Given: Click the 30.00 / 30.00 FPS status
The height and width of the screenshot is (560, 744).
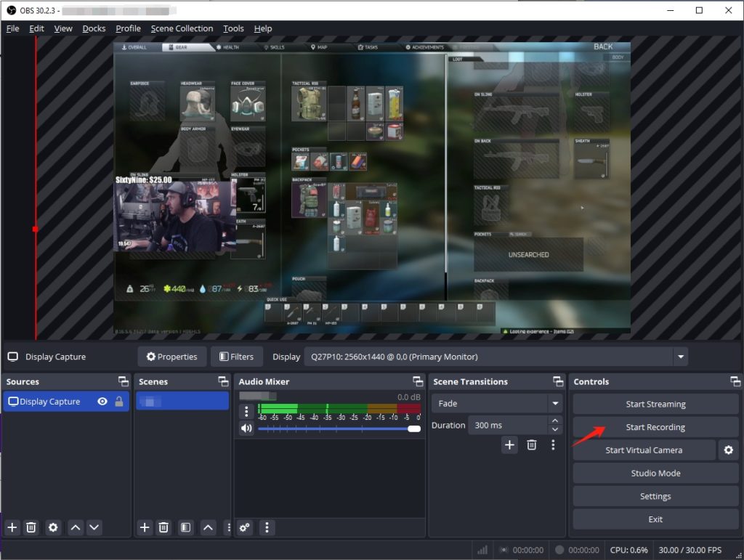Looking at the screenshot, I should click(x=690, y=550).
